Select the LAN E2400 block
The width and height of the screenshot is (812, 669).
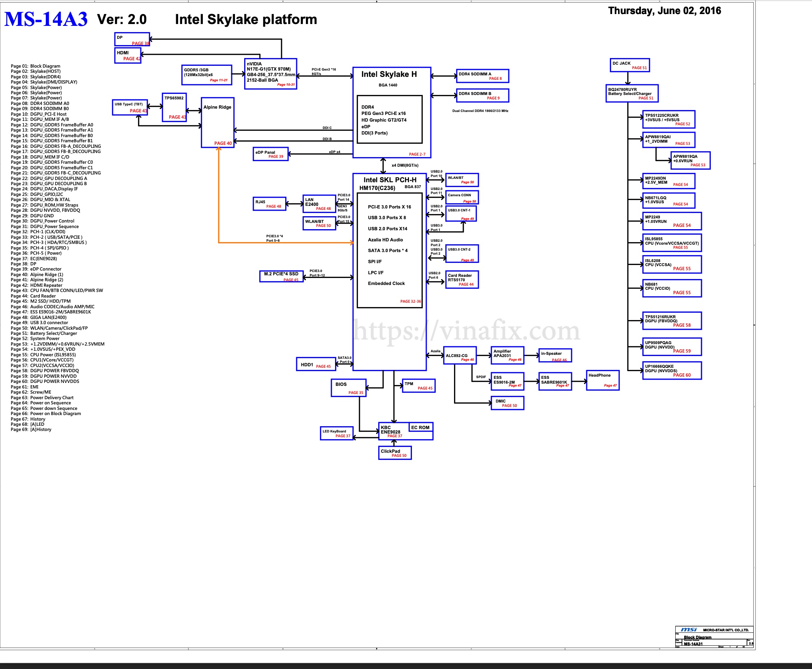(x=319, y=204)
